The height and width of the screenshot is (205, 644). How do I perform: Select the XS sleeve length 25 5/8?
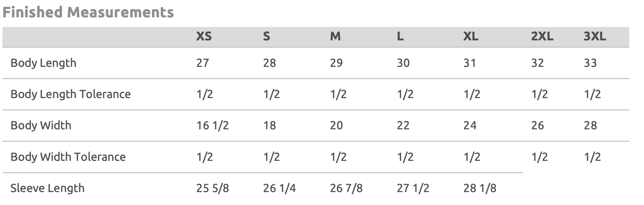(x=212, y=189)
